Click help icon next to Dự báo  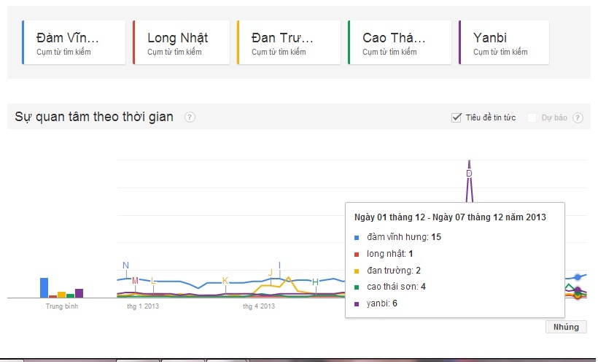coord(578,117)
